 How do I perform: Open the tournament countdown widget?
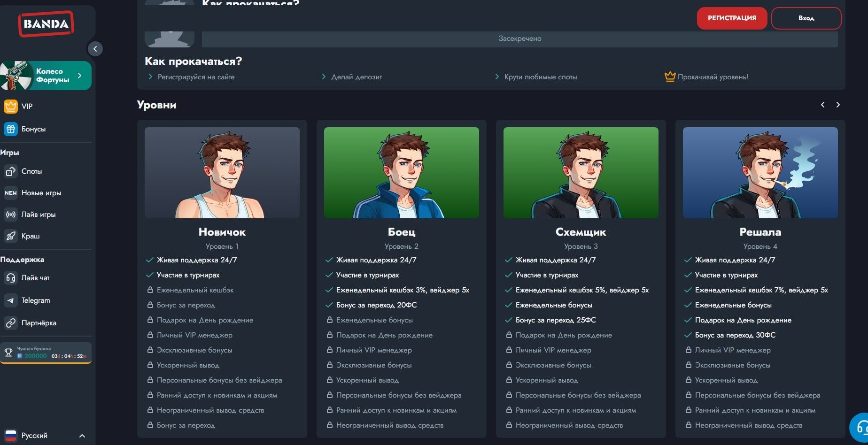point(46,353)
